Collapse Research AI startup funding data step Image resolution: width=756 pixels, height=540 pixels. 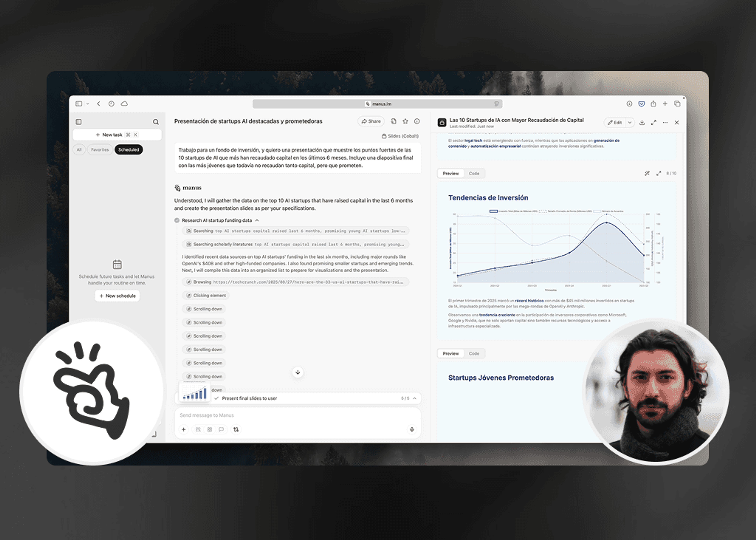pyautogui.click(x=257, y=220)
